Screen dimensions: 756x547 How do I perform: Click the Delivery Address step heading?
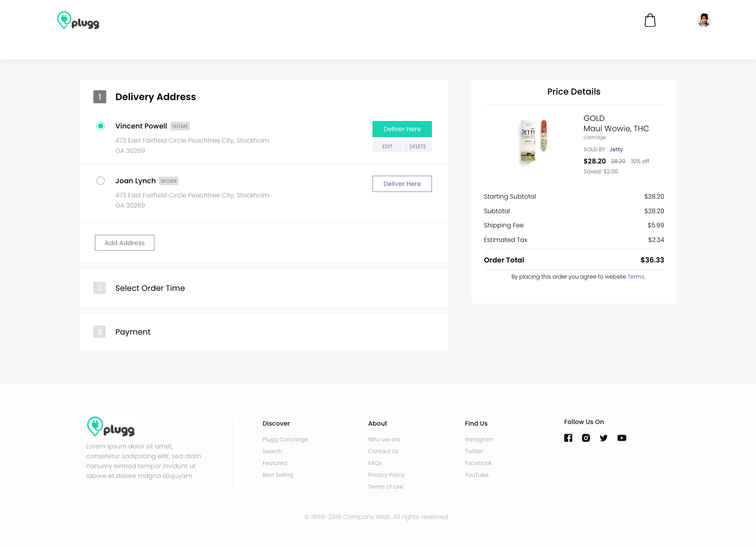click(156, 97)
